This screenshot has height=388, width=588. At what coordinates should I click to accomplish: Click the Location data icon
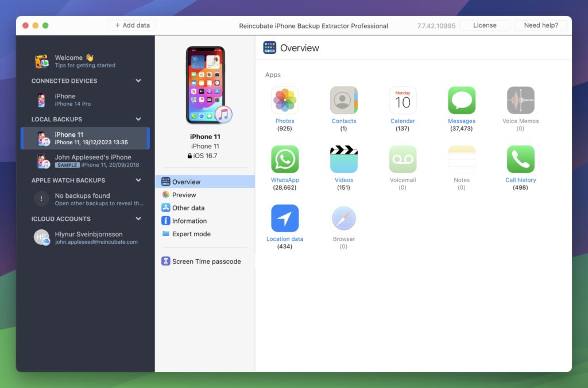[x=285, y=218]
